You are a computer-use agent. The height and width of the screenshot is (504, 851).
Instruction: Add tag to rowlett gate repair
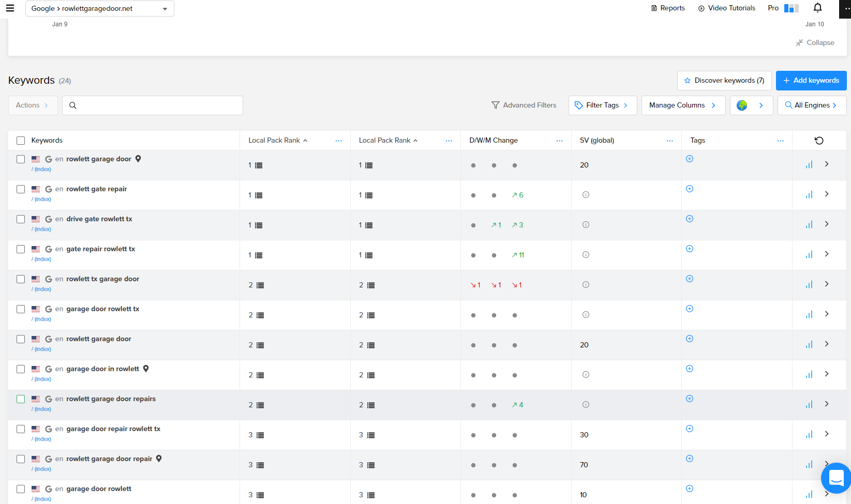690,189
